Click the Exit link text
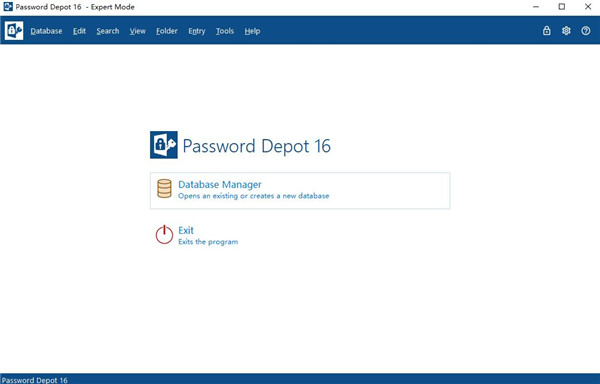600x384 pixels. (x=186, y=230)
